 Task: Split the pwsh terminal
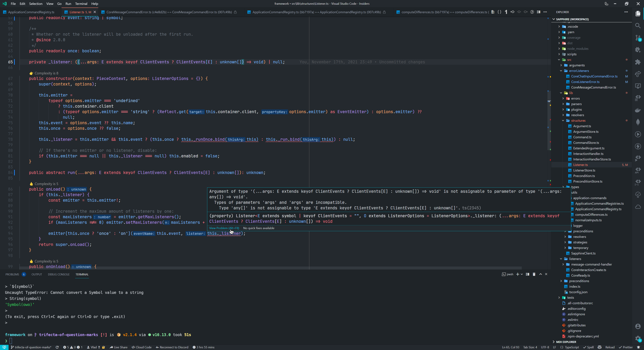(x=527, y=274)
